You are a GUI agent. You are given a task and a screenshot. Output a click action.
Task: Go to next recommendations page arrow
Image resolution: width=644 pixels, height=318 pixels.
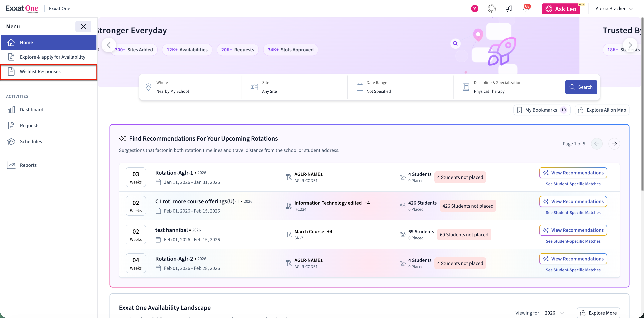[x=614, y=144]
